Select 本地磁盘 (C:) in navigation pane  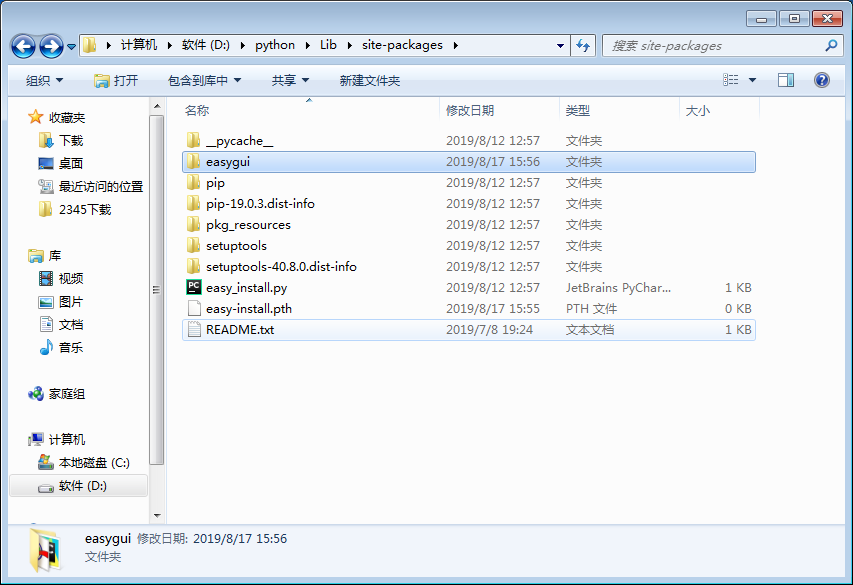93,463
